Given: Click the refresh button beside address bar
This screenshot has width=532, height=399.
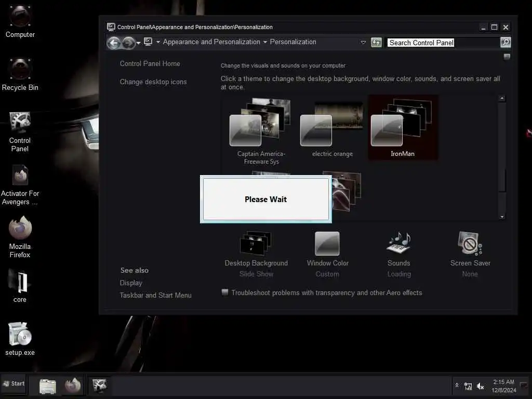Looking at the screenshot, I should point(376,43).
